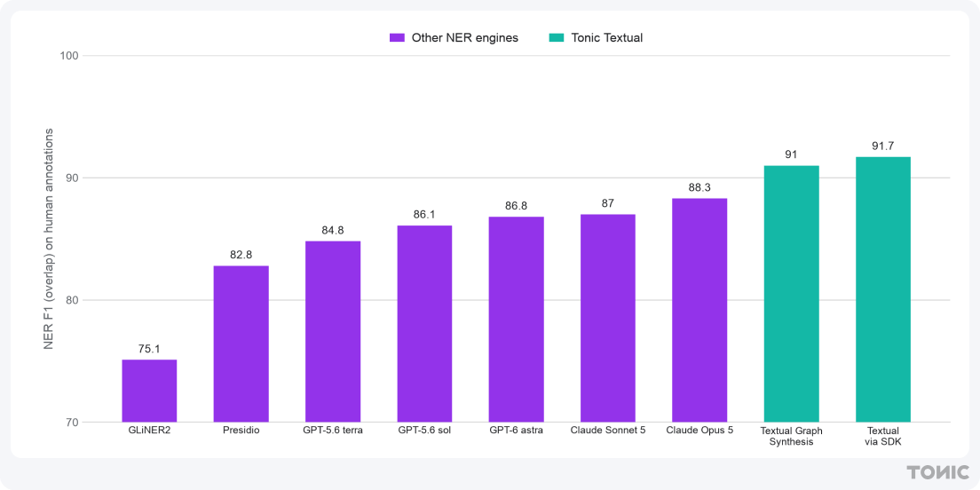Click the GPT-6 astra axis label
Viewport: 980px width, 490px height.
(x=517, y=431)
